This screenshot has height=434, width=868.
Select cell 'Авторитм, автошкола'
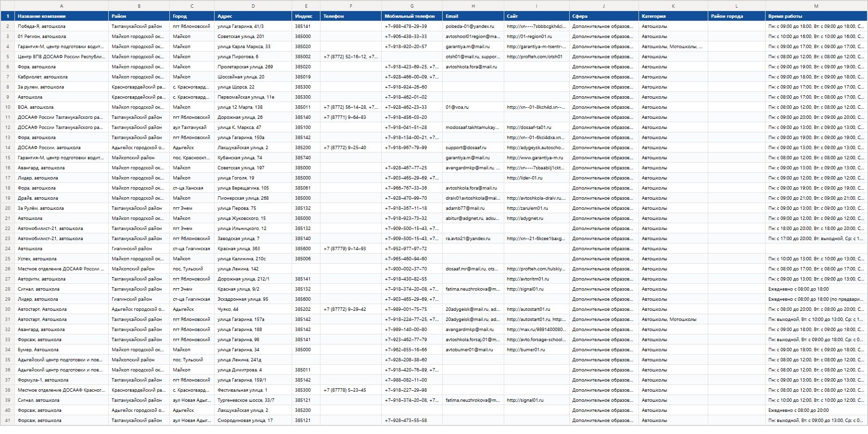point(62,279)
